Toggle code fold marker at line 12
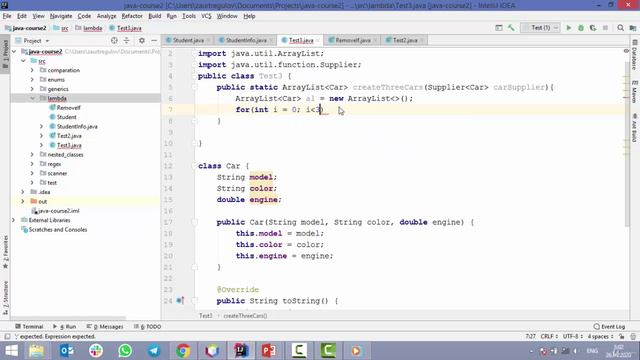The image size is (640, 360). point(194,166)
